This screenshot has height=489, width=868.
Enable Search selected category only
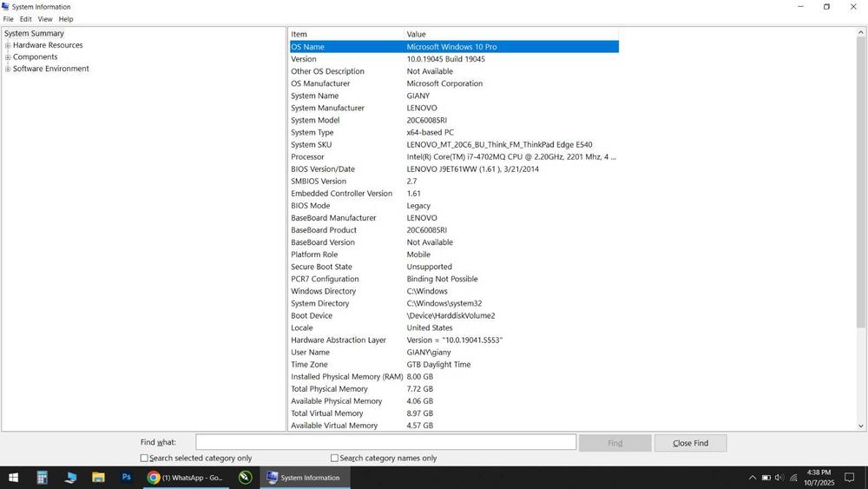pyautogui.click(x=144, y=458)
